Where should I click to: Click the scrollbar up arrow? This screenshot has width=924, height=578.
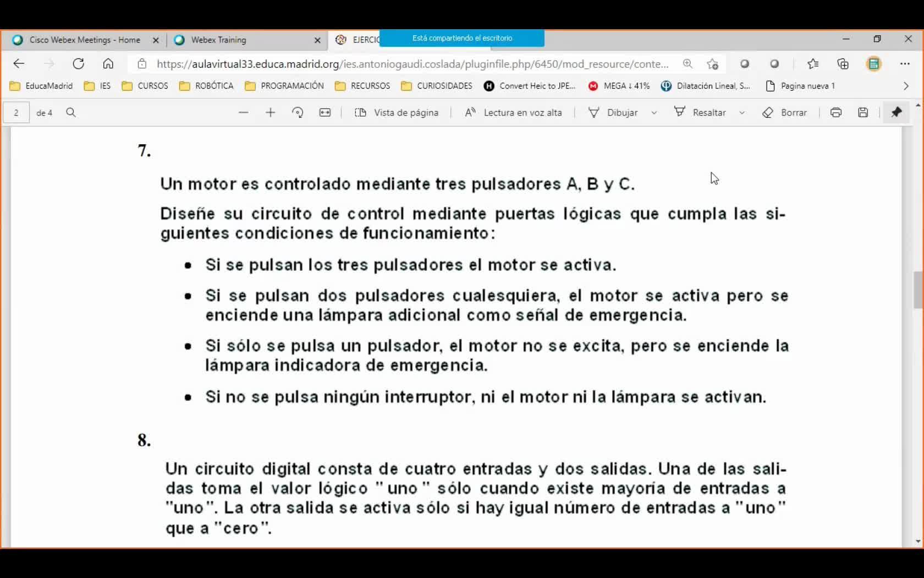(918, 105)
